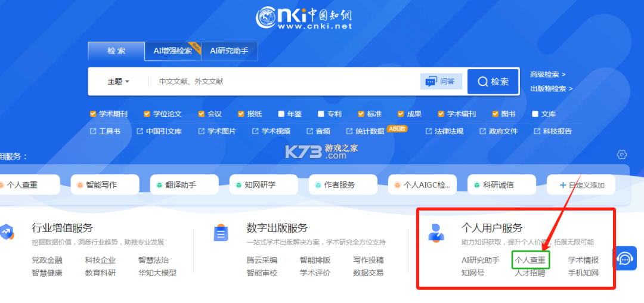
Task: Switch to the AI增强检索 tab
Action: 173,51
